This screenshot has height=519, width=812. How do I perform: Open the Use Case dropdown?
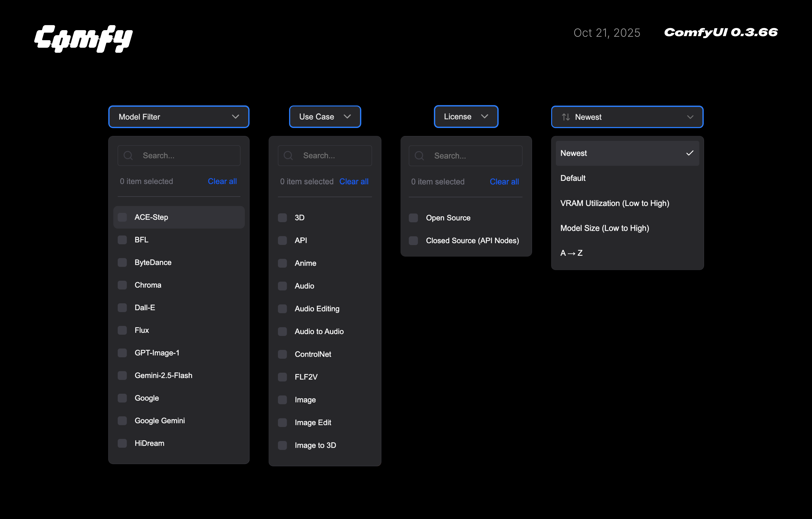click(325, 117)
